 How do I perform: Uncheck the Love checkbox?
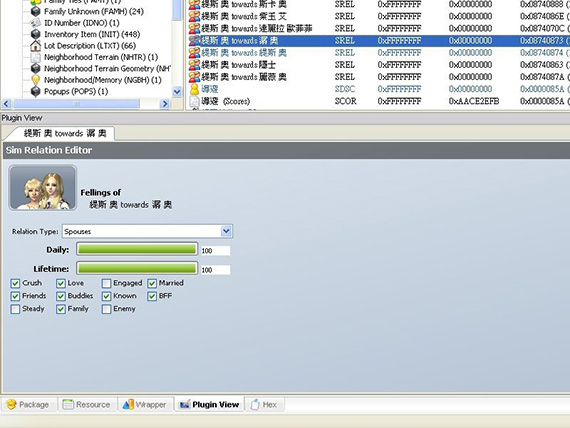(x=61, y=283)
